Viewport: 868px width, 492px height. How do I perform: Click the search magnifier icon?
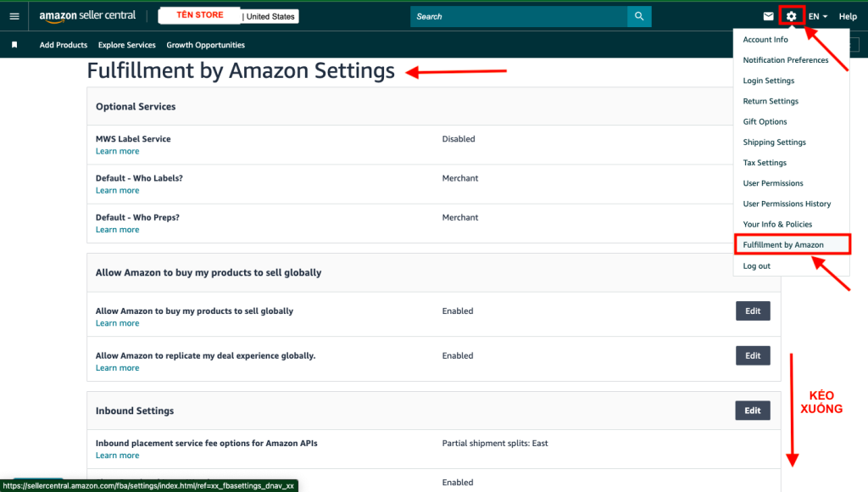pos(638,16)
